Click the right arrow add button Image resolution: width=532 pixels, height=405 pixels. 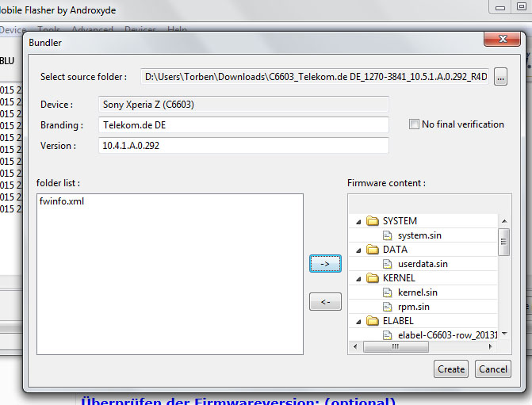[x=325, y=263]
